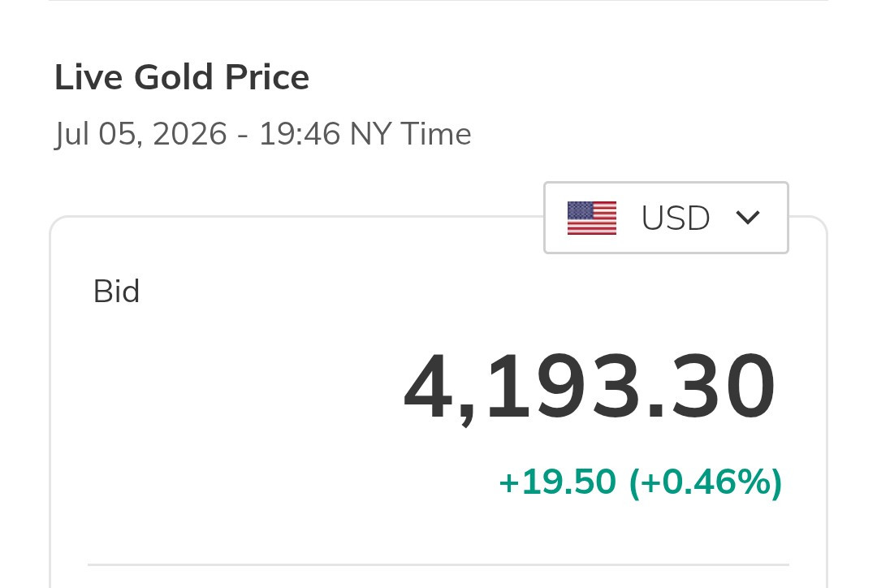Click the 19:46 time value
This screenshot has width=877, height=588.
299,134
